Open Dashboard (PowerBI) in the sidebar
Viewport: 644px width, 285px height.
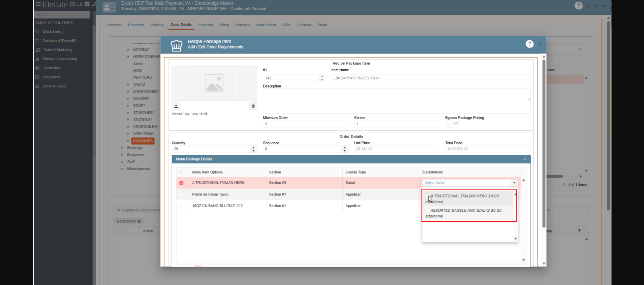tap(59, 41)
